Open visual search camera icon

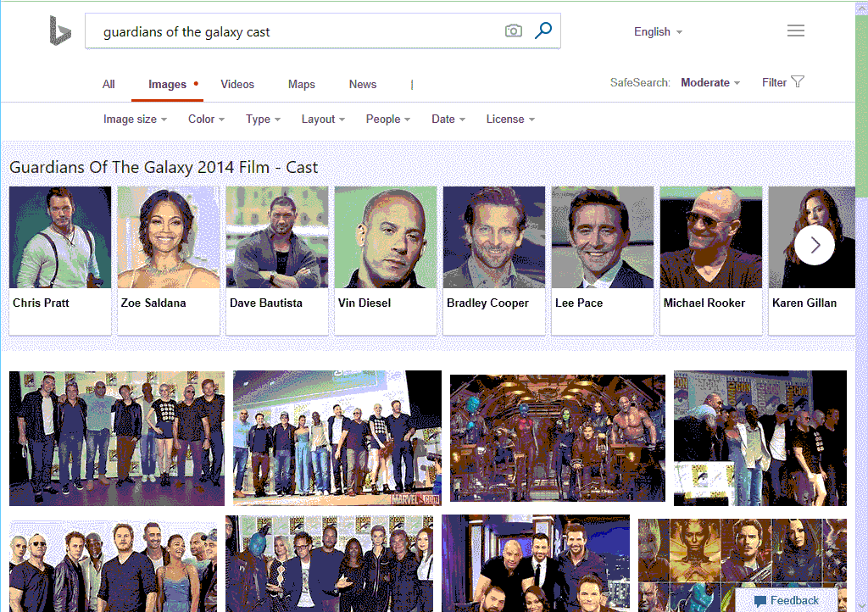513,31
